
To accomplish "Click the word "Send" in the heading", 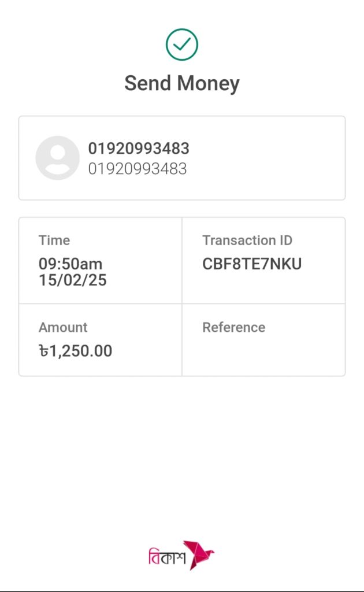I will click(148, 83).
